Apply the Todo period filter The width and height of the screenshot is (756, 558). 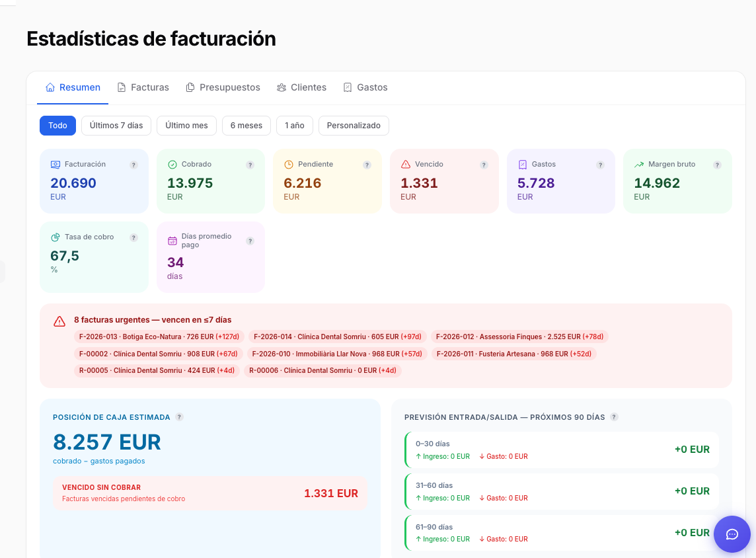tap(58, 126)
